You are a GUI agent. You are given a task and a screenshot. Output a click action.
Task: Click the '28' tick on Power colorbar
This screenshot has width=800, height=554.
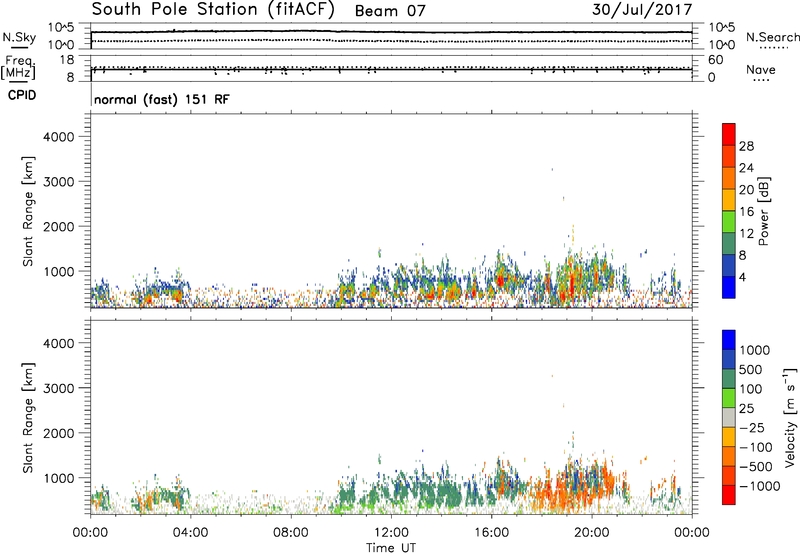pos(746,146)
